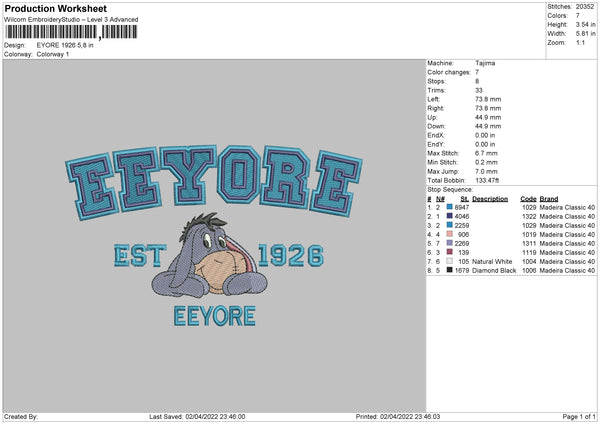This screenshot has height=424, width=600.
Task: Click thread code '1119'
Action: pos(529,253)
